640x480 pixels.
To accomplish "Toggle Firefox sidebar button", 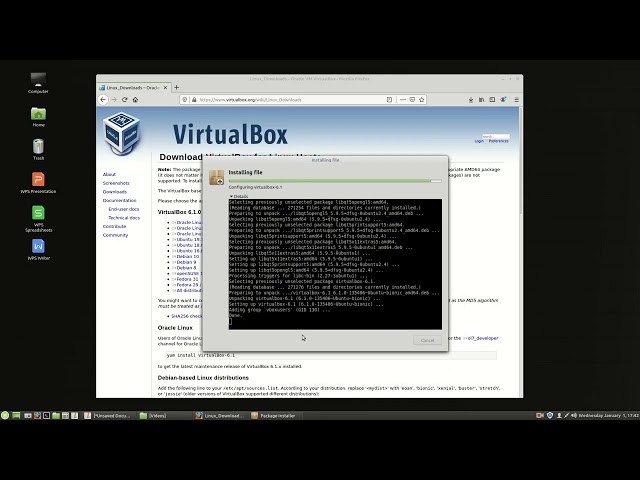I will [492, 100].
